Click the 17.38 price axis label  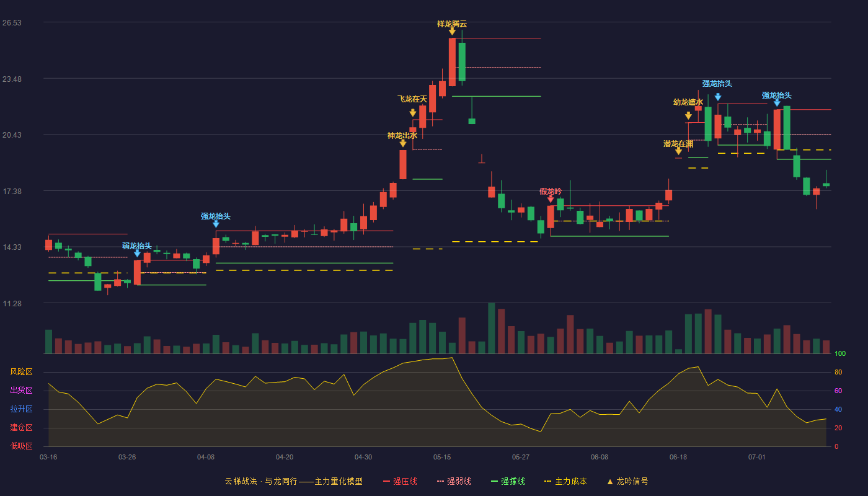coord(12,192)
